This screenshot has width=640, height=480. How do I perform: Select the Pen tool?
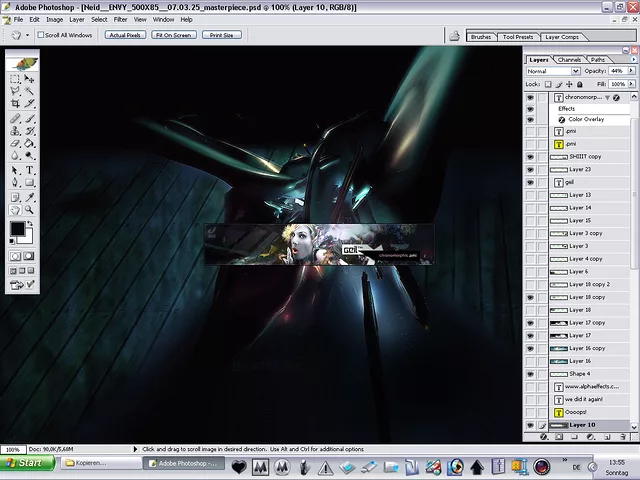click(15, 182)
